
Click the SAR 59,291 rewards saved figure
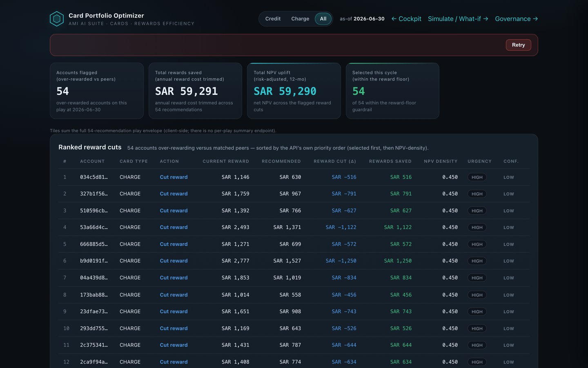[186, 91]
